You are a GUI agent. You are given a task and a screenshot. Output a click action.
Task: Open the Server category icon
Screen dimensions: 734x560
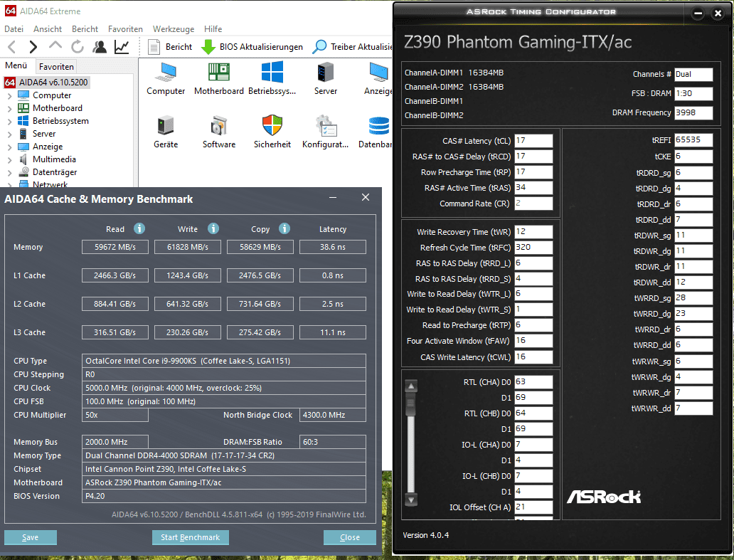tap(325, 79)
